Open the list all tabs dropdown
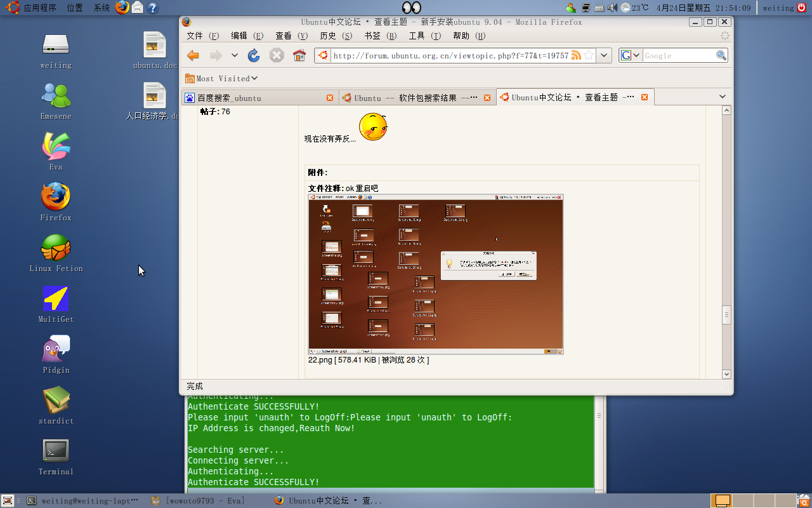Screen dimensions: 812x508 coord(723,97)
